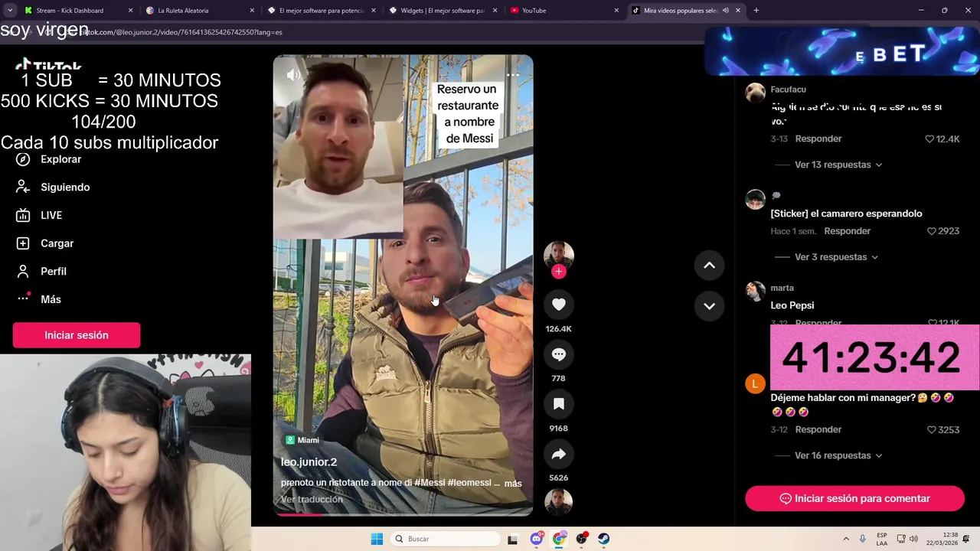
Task: Open Steam from taskbar
Action: (603, 539)
